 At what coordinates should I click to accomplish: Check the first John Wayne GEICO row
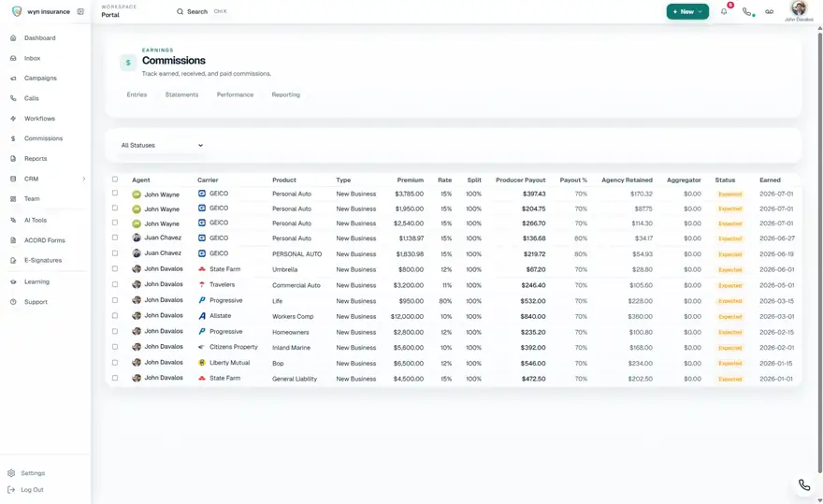[115, 194]
